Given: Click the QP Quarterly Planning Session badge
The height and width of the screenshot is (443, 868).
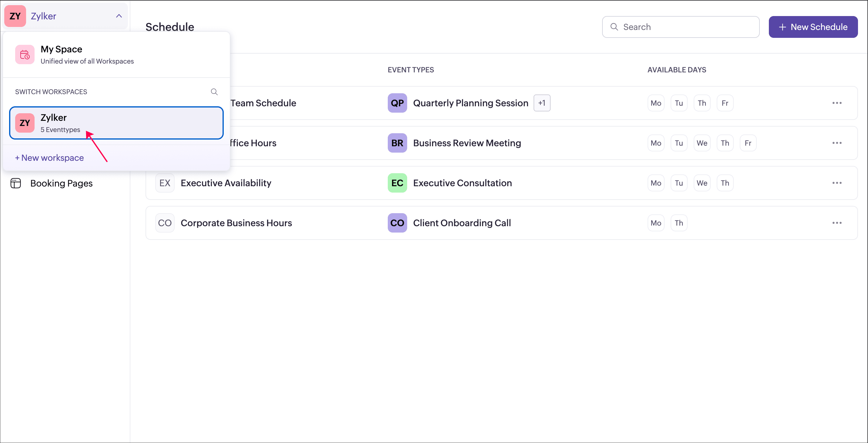Looking at the screenshot, I should [397, 103].
